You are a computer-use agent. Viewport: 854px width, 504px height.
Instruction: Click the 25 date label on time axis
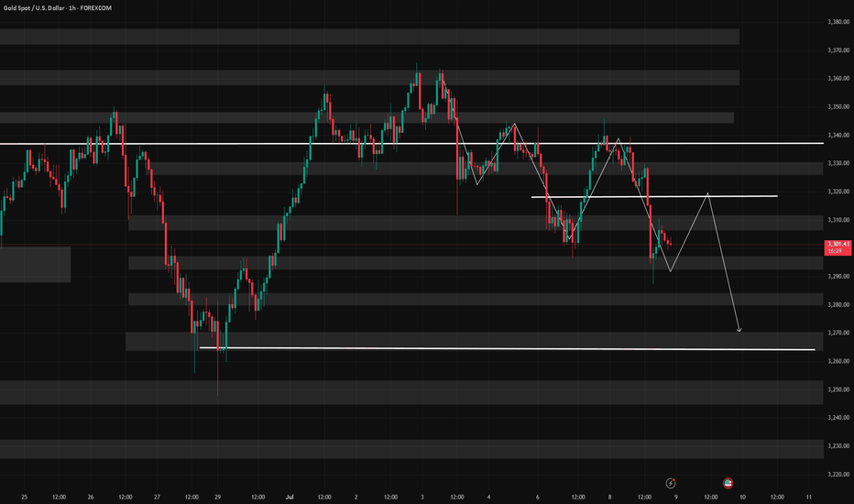point(24,497)
